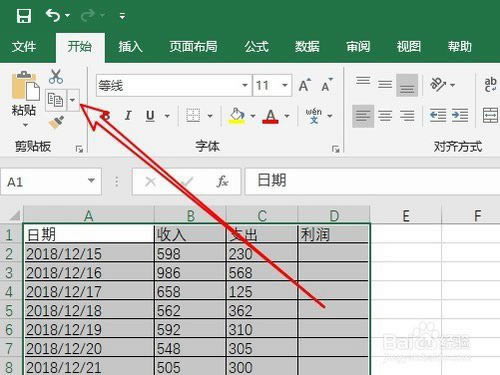Click the Undo arrow icon
The width and height of the screenshot is (500, 375).
(53, 15)
